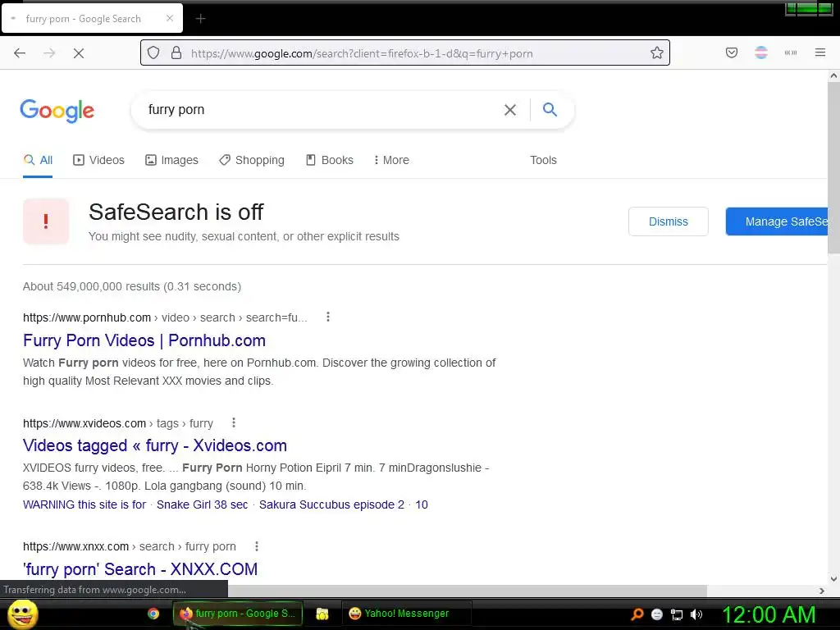The width and height of the screenshot is (840, 630).
Task: Switch to the Shopping results tab
Action: tap(252, 160)
